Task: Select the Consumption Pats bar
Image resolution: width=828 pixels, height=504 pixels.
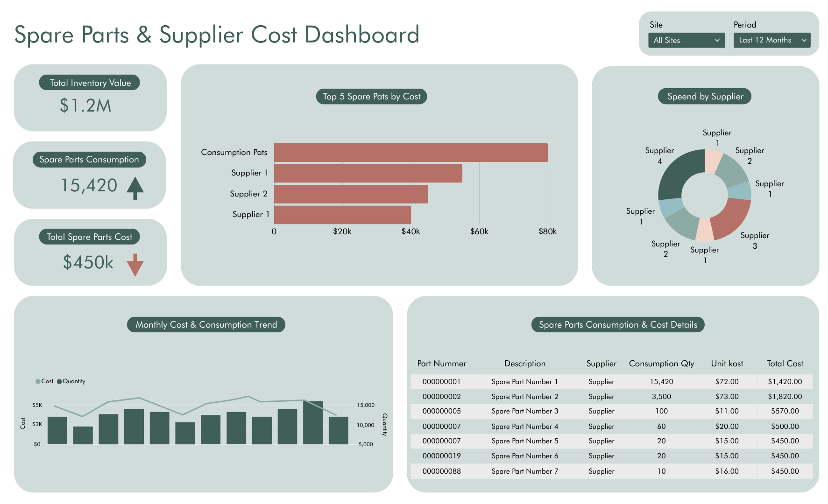Action: point(410,153)
